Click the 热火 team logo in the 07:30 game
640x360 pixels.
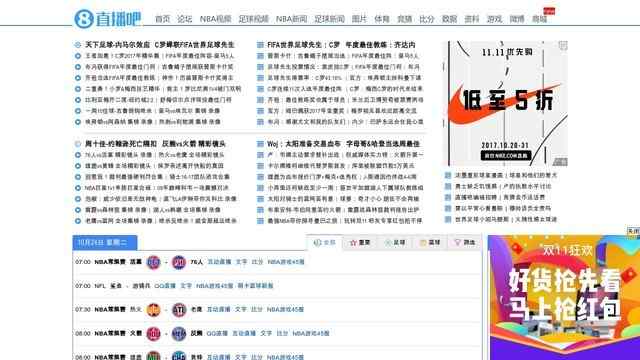[x=153, y=310]
